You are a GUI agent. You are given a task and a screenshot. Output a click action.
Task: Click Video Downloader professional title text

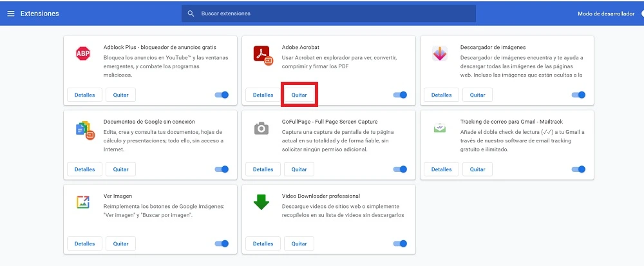pos(321,196)
